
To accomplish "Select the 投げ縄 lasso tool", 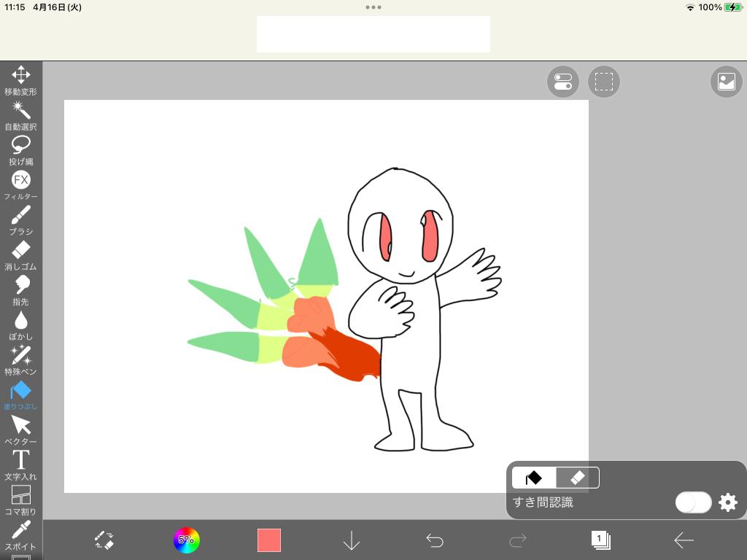I will pos(20,149).
